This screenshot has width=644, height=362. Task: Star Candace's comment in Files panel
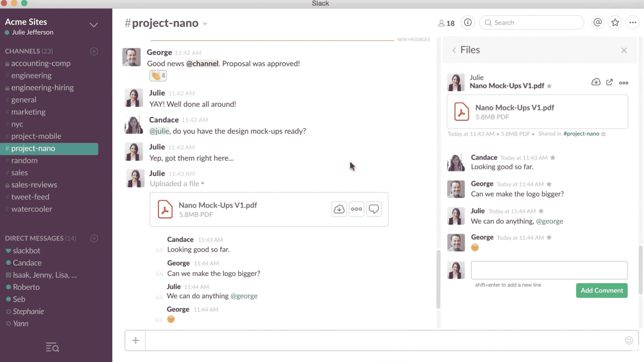tap(553, 158)
